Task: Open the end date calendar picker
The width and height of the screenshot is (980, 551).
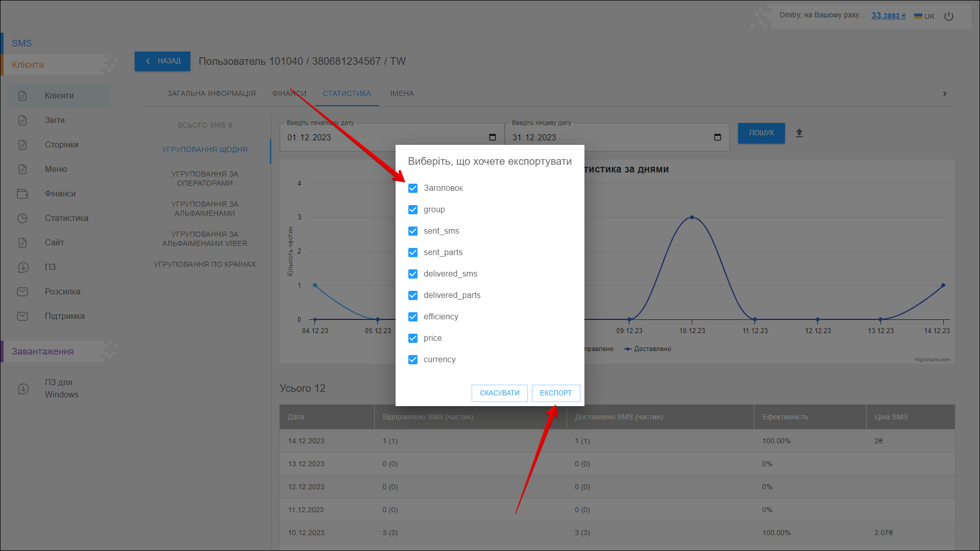Action: tap(717, 137)
